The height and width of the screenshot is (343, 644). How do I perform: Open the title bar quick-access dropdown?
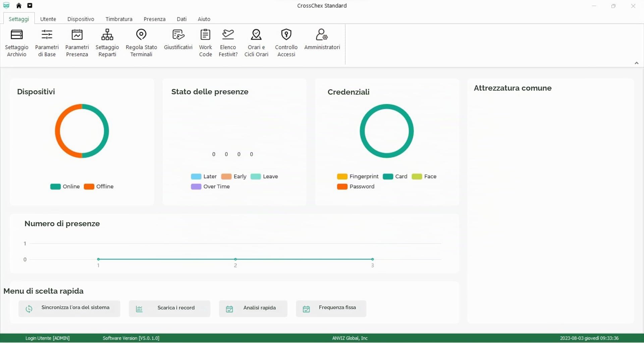(30, 5)
